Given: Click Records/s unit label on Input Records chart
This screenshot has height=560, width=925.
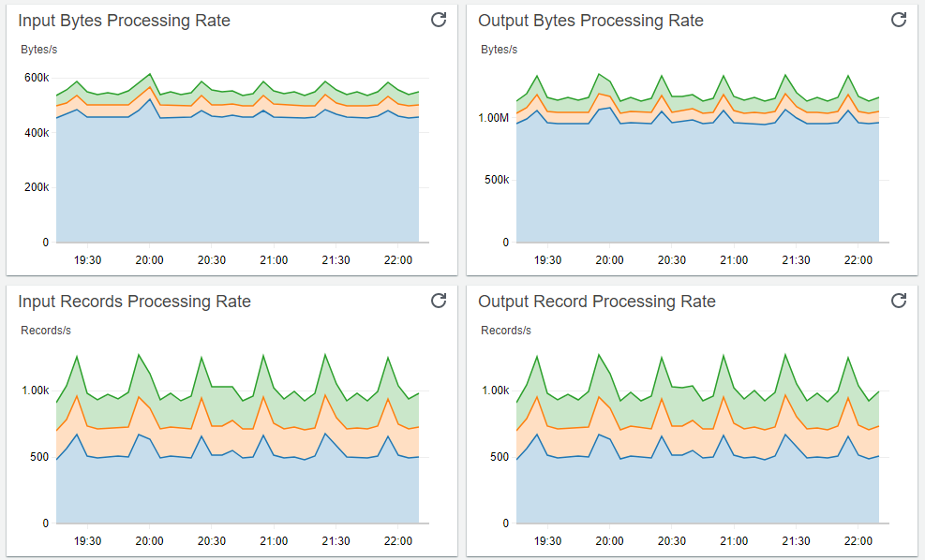Looking at the screenshot, I should pyautogui.click(x=46, y=330).
